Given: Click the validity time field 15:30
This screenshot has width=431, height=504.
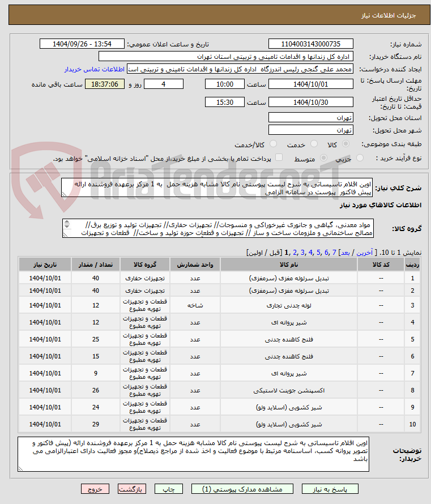Looking at the screenshot, I should tap(225, 102).
